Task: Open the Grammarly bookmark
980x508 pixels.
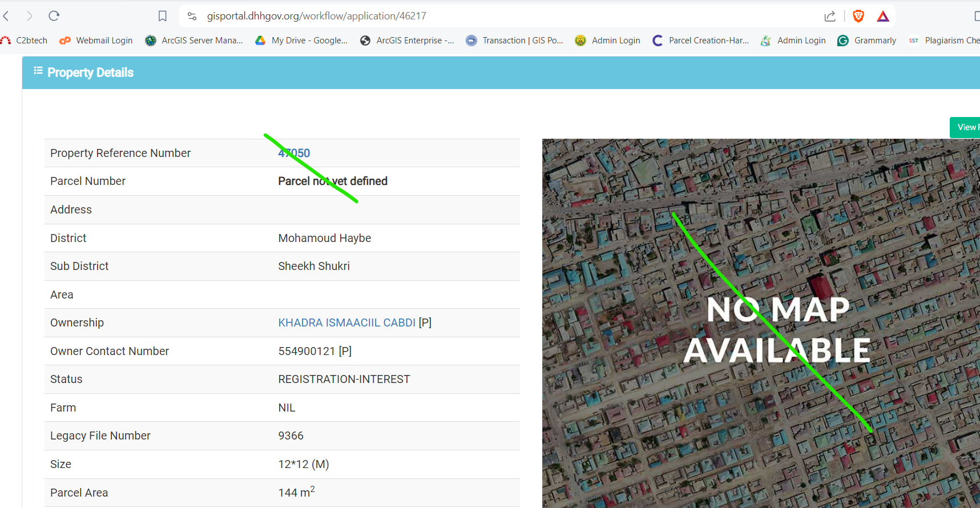Action: click(867, 41)
